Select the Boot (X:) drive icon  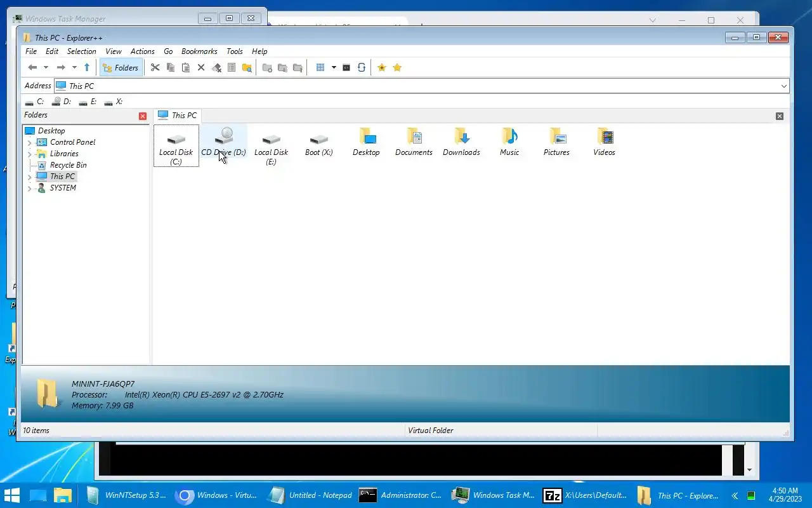tap(318, 142)
